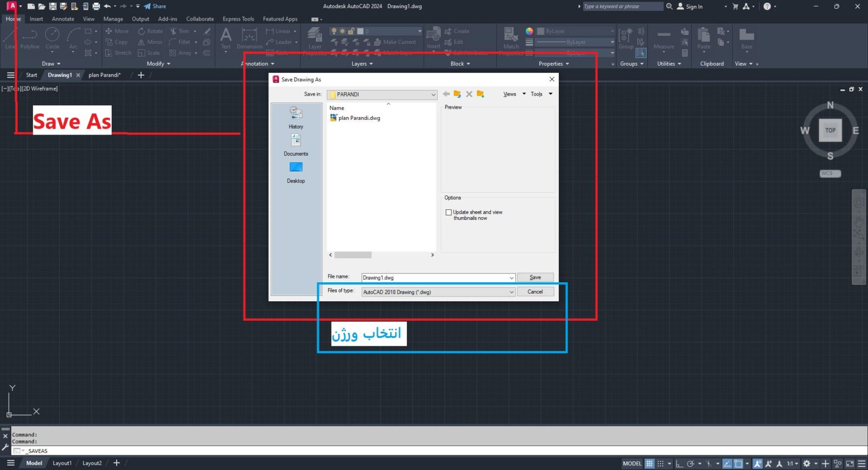Click the Save floppy disk icon
The width and height of the screenshot is (868, 470).
tap(53, 7)
